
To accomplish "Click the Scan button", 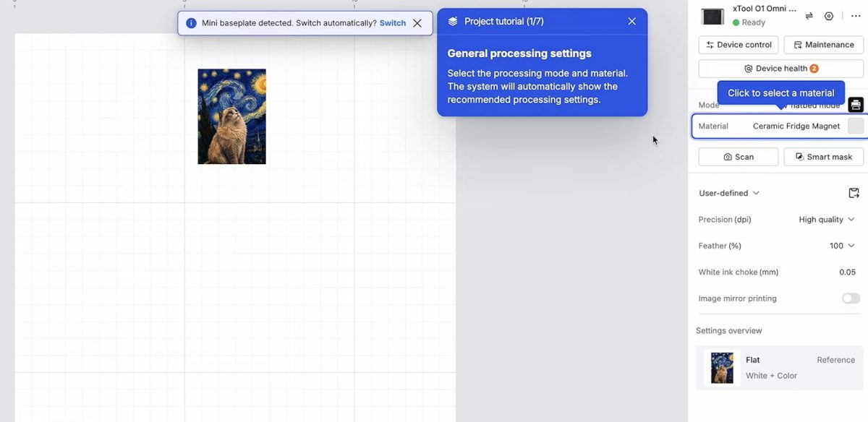I will [739, 157].
